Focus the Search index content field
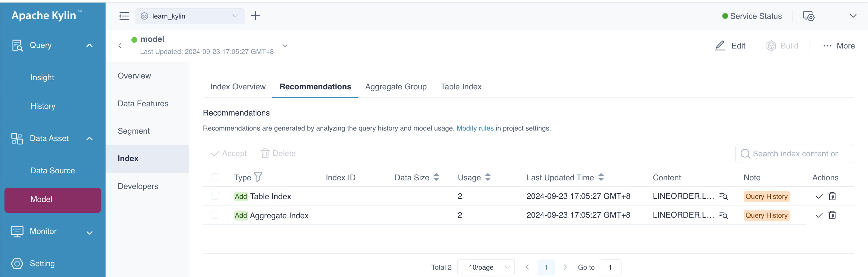The image size is (868, 277). (795, 154)
